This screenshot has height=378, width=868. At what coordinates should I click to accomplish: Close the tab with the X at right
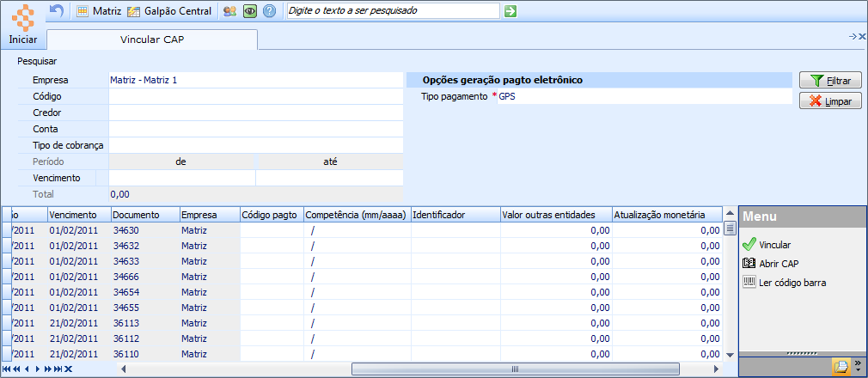pos(862,36)
